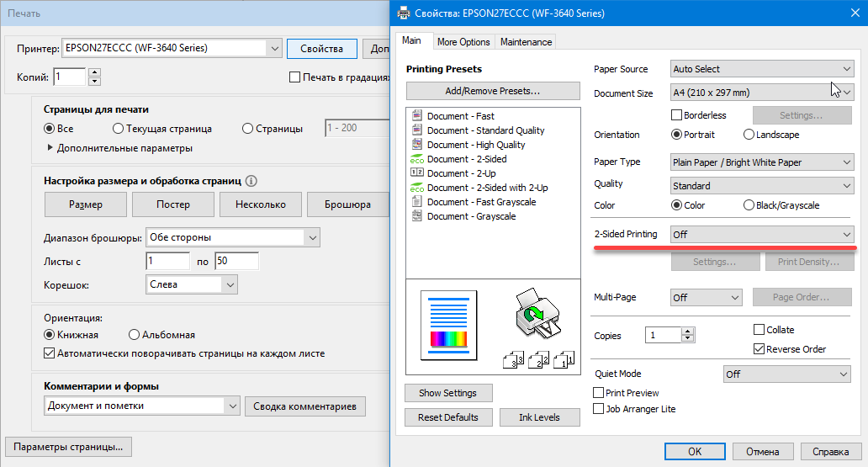
Task: Enable the Borderless checkbox
Action: [x=676, y=115]
